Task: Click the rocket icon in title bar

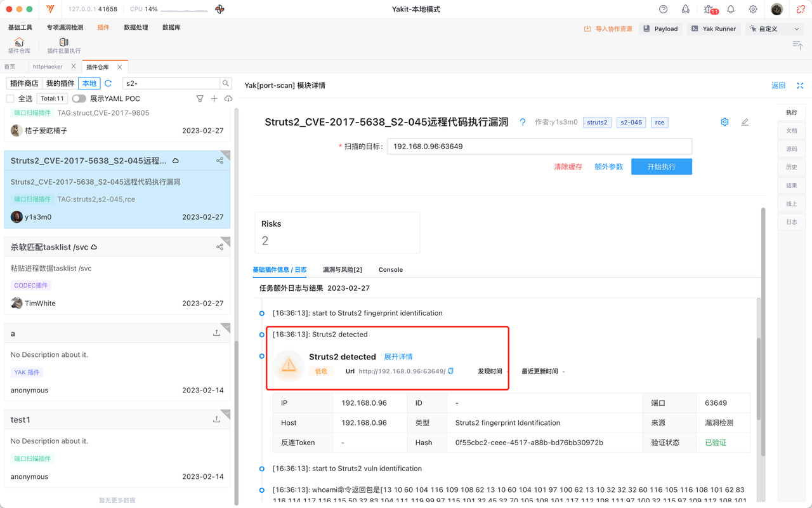Action: pos(686,10)
